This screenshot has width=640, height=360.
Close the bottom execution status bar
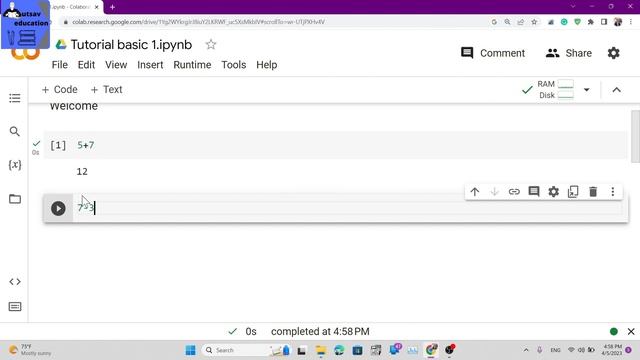[631, 331]
